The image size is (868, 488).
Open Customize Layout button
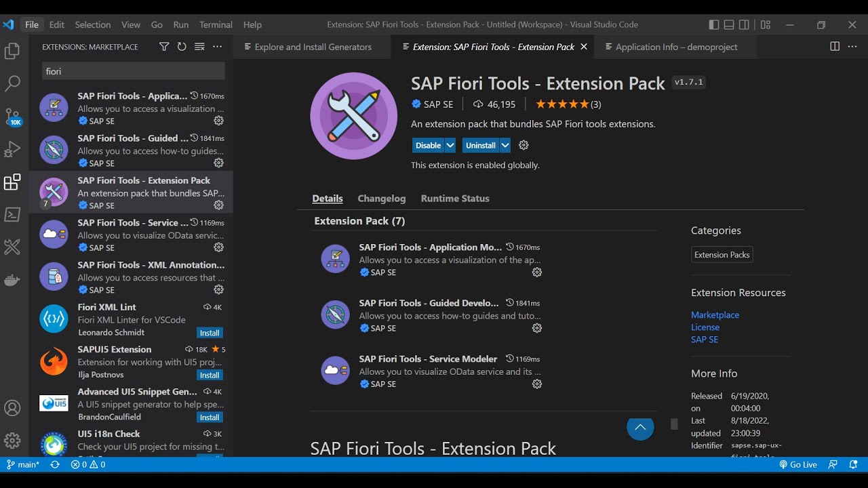766,24
